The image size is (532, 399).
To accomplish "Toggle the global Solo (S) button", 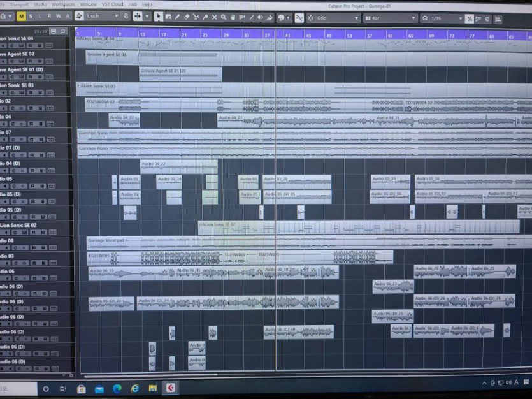I will (31, 16).
